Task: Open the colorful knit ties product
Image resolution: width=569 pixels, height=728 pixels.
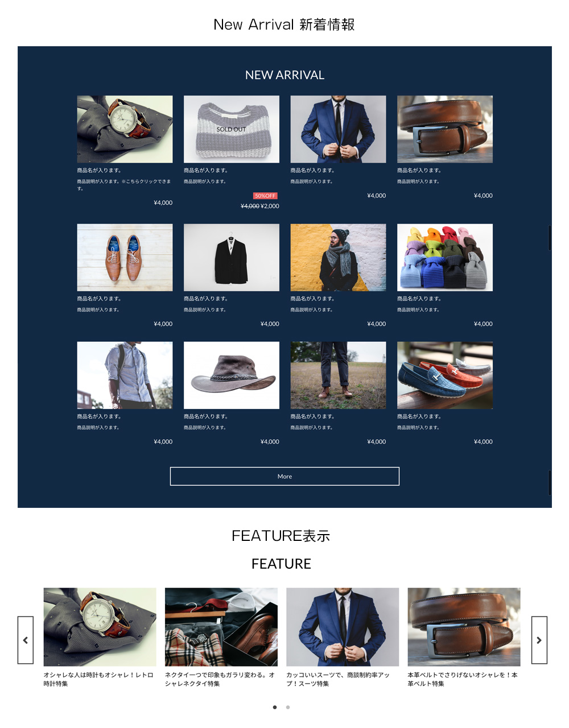Action: click(445, 257)
